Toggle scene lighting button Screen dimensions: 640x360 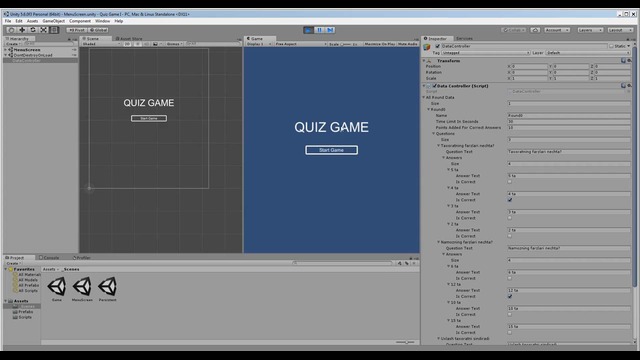[138, 44]
